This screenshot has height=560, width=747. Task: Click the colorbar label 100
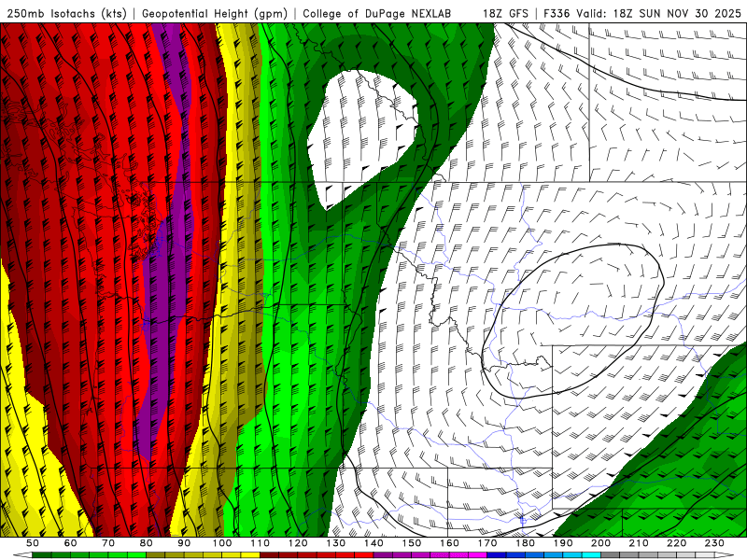(222, 543)
